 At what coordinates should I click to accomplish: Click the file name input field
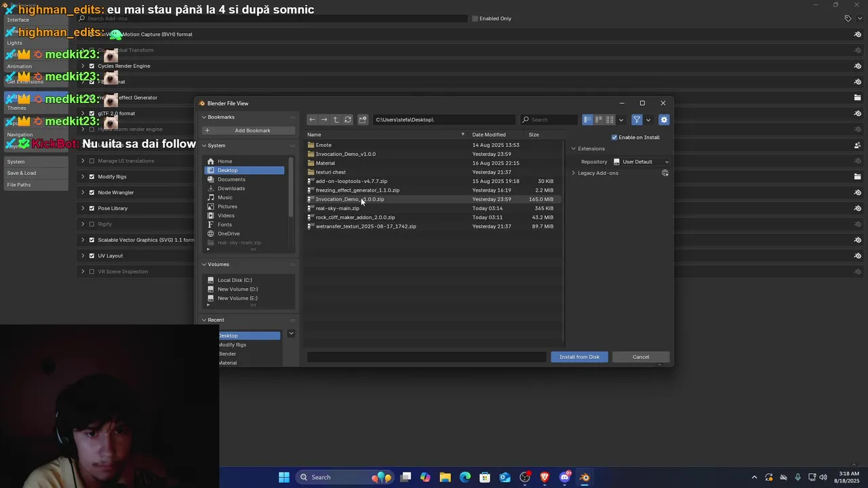427,357
